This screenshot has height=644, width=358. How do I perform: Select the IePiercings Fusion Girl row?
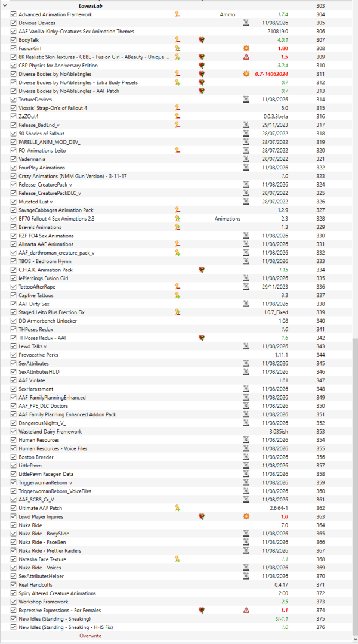(176, 278)
